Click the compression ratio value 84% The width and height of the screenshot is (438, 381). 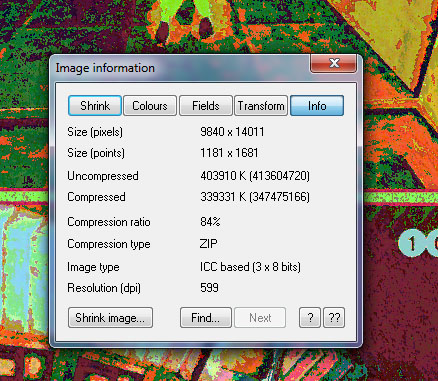coord(210,222)
